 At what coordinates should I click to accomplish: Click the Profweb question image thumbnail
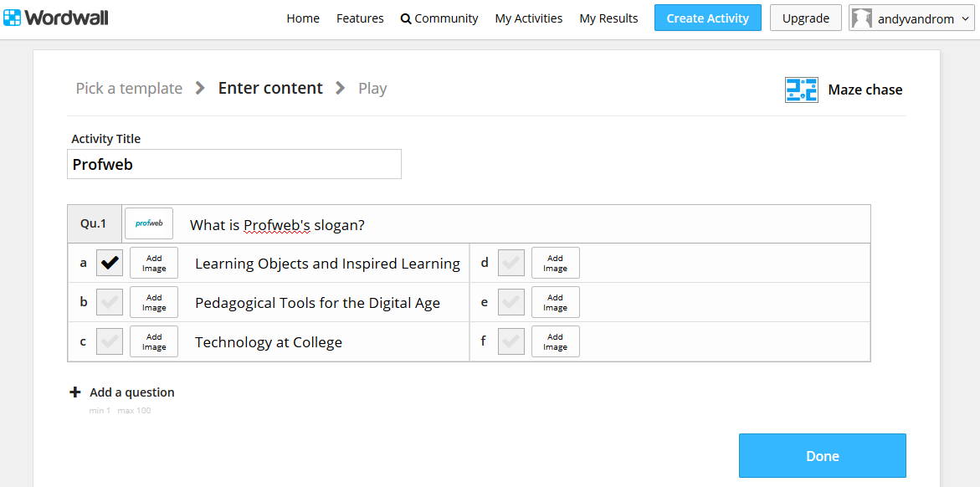coord(149,223)
